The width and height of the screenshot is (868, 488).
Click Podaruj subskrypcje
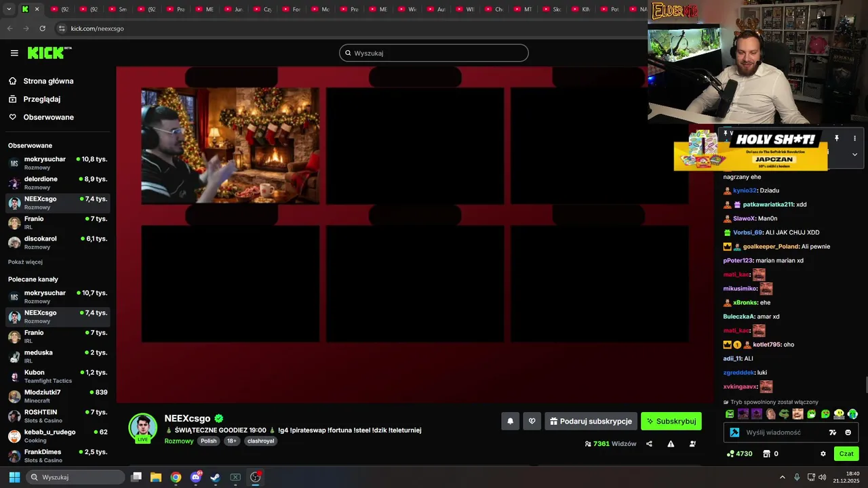point(591,421)
